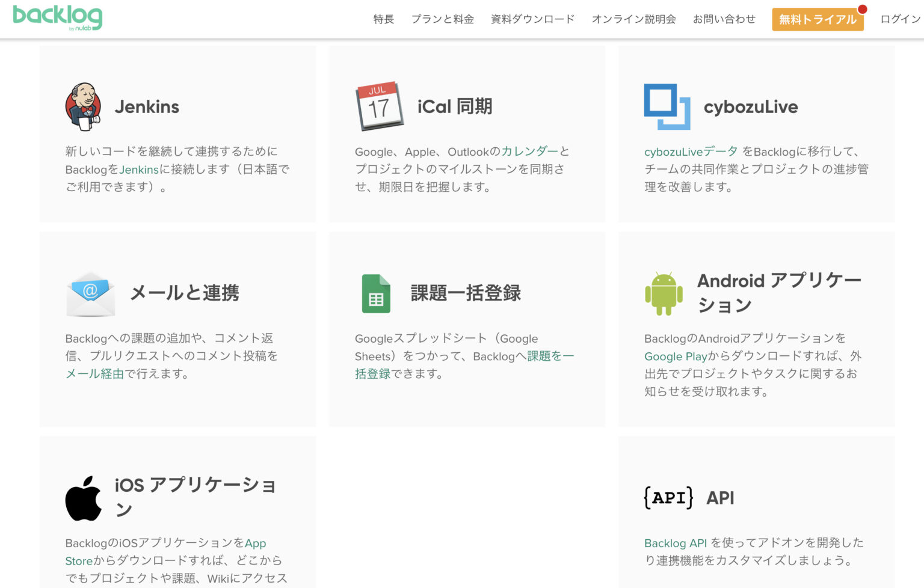The height and width of the screenshot is (588, 924).
Task: Open オンライン説明会 in the header
Action: 634,19
